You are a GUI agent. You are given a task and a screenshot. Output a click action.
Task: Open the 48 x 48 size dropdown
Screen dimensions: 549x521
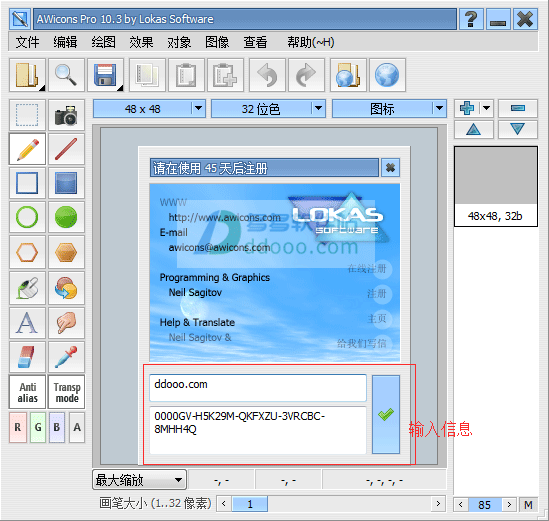[149, 109]
